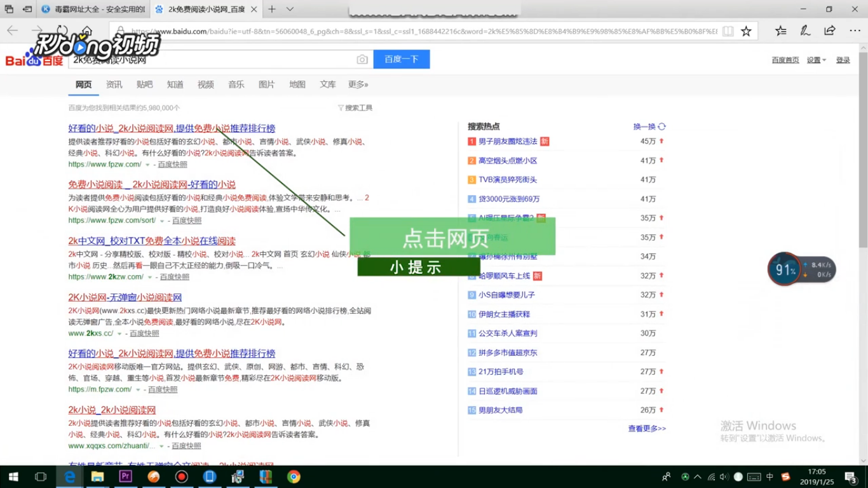The image size is (868, 488).
Task: Open 2k小说_2k小说阅读网 result
Action: click(112, 410)
